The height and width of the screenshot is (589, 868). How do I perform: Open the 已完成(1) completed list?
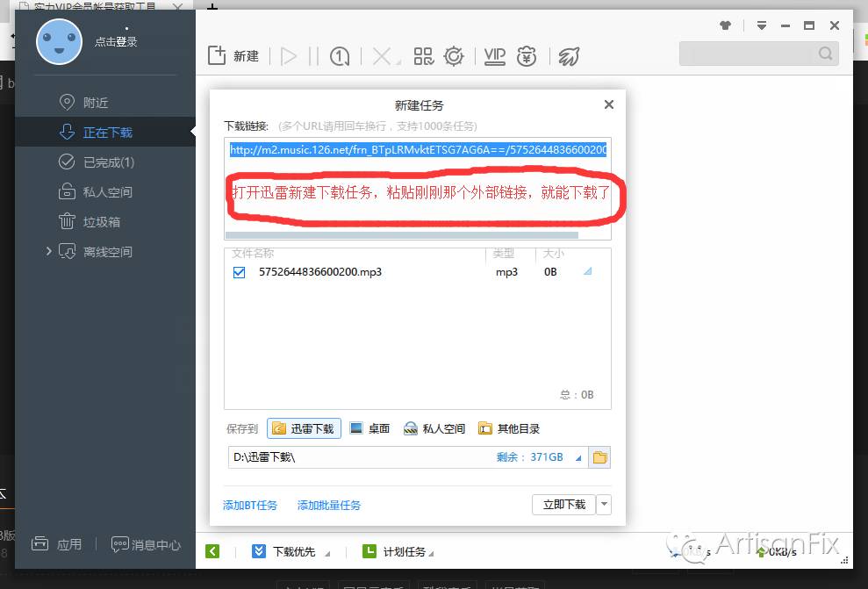pos(97,162)
